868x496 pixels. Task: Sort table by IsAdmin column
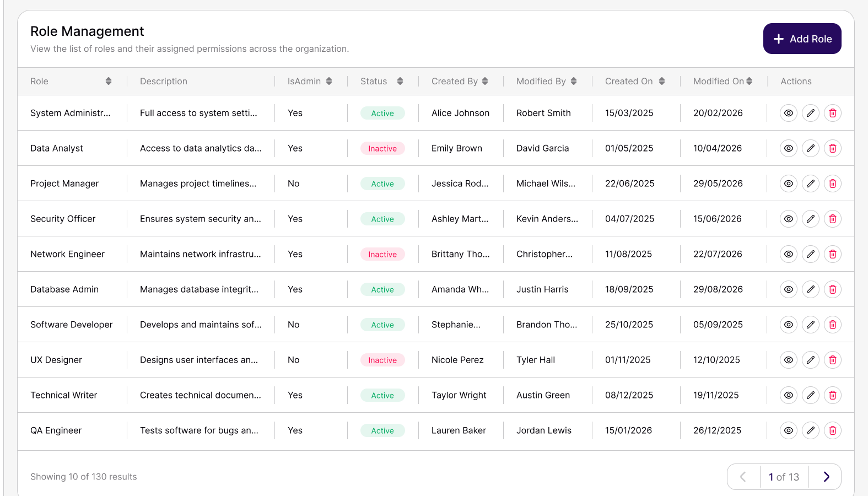[x=329, y=81]
